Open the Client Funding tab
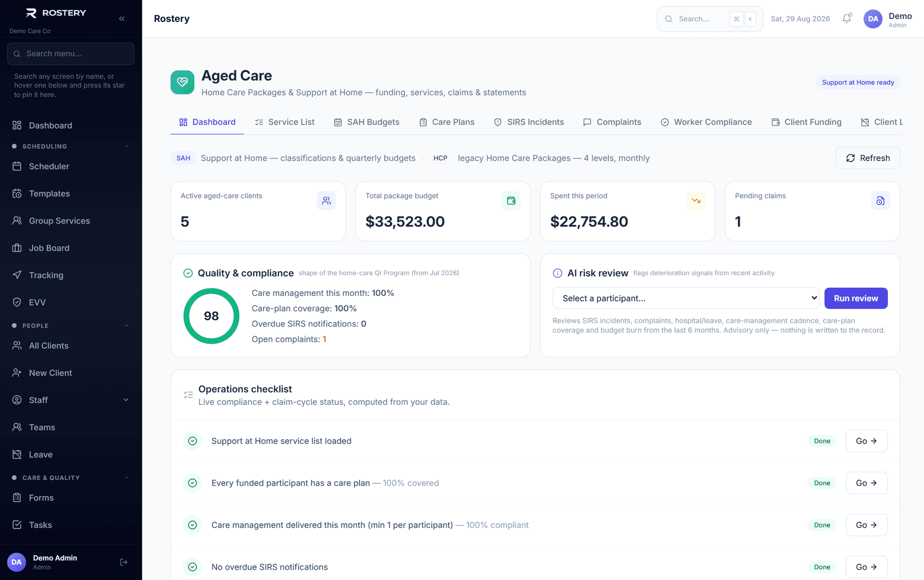 [806, 122]
